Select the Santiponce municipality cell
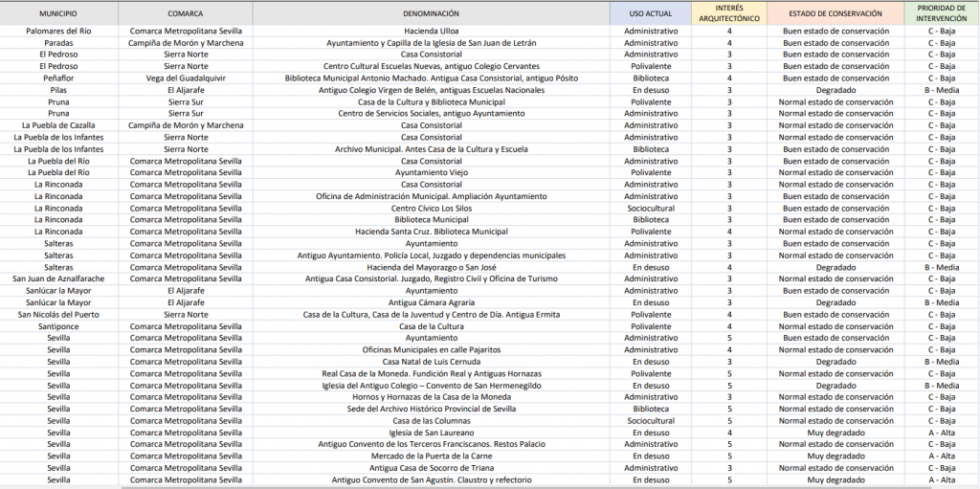The height and width of the screenshot is (489, 980). (x=58, y=326)
